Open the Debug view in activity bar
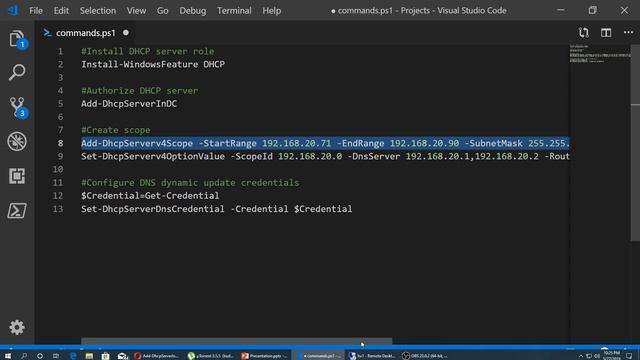 (x=17, y=142)
